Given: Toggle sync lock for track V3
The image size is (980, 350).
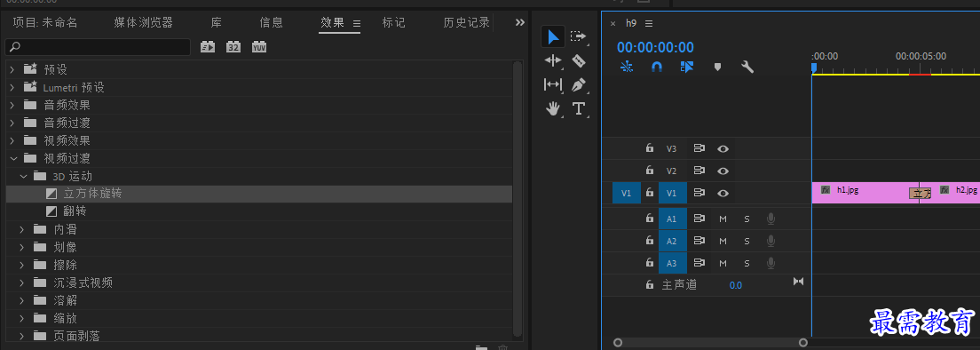Looking at the screenshot, I should point(699,148).
